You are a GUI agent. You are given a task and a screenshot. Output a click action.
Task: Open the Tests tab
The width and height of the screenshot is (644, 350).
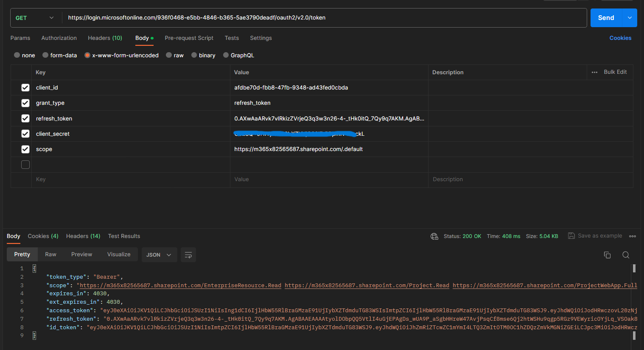click(232, 38)
